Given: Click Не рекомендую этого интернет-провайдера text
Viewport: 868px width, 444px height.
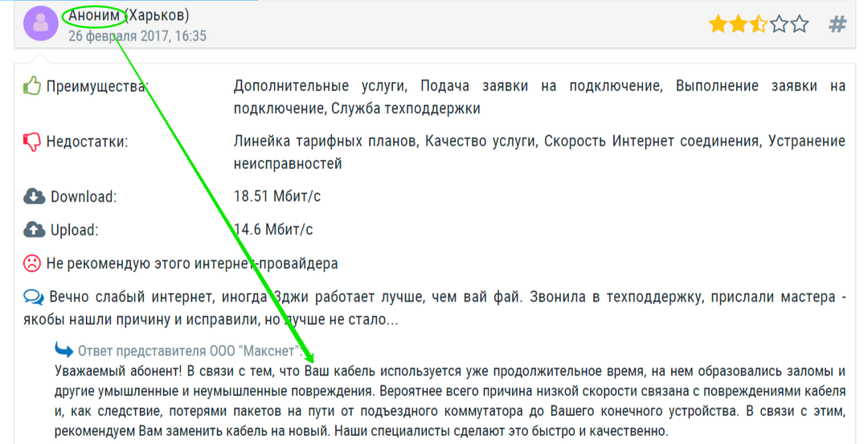Looking at the screenshot, I should click(192, 263).
